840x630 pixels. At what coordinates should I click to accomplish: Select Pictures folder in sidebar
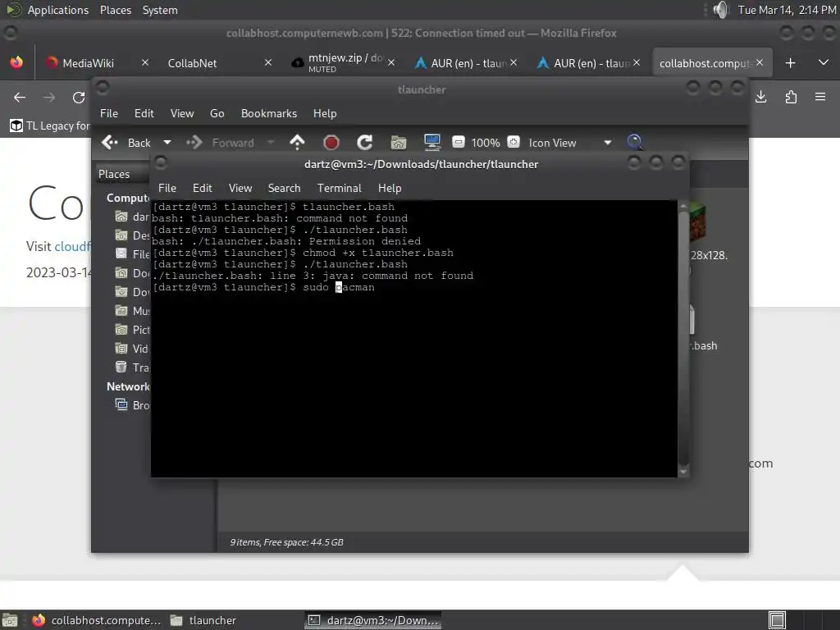(132, 330)
